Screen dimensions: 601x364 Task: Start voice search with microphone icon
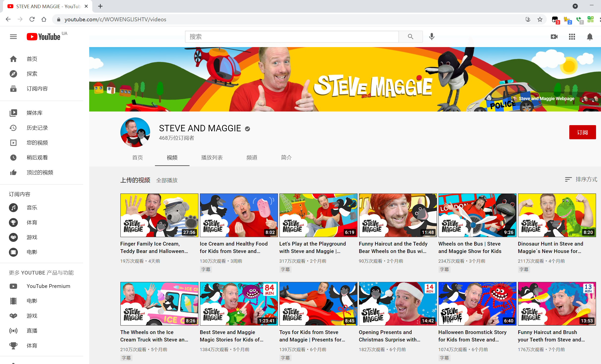(432, 37)
